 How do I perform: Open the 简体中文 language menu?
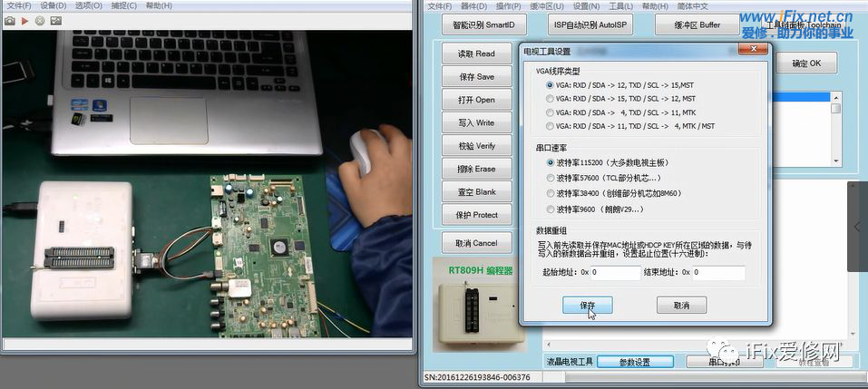[689, 5]
